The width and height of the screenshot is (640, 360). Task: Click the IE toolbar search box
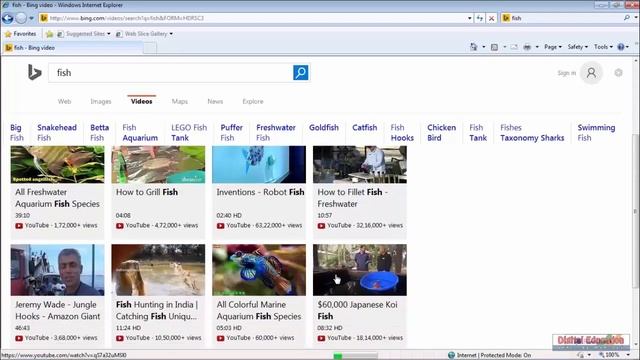pos(562,18)
